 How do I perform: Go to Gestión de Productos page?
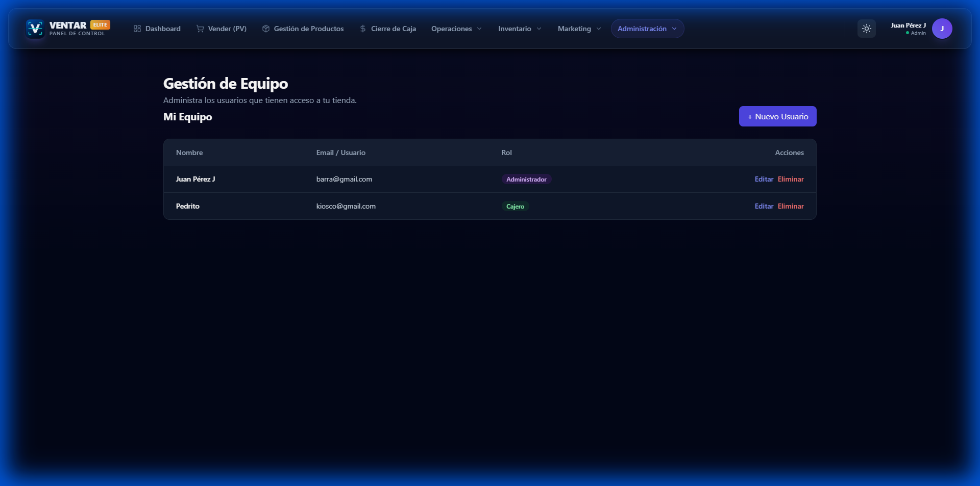pos(308,29)
